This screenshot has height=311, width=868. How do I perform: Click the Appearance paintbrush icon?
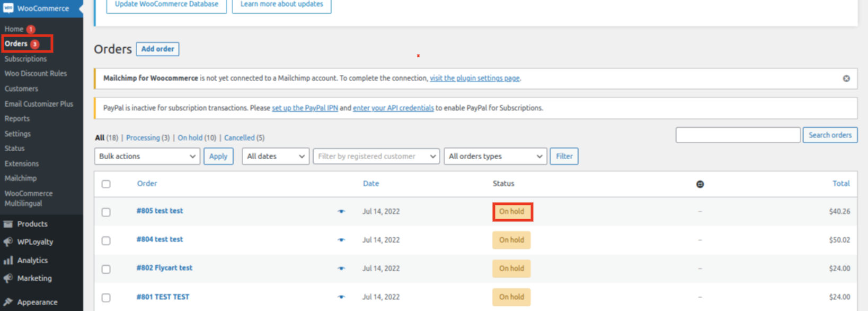click(x=8, y=302)
